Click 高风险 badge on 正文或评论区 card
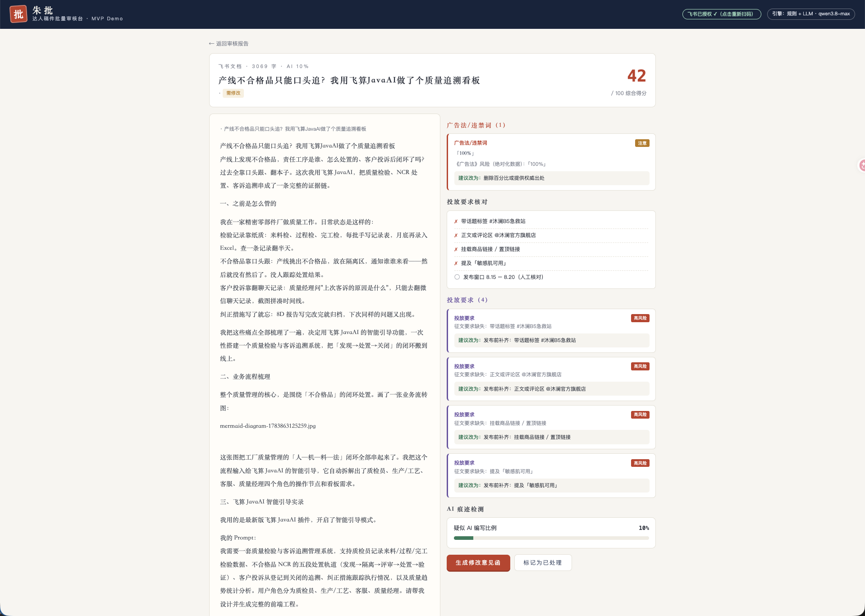 pyautogui.click(x=640, y=366)
